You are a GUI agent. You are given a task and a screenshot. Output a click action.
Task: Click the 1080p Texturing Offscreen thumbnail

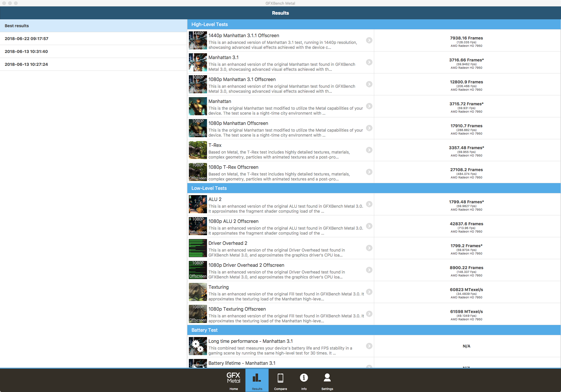coord(198,314)
